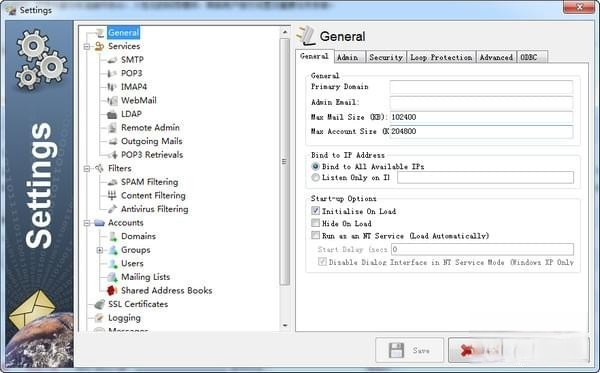The height and width of the screenshot is (373, 600).
Task: Click tree scrollbar up arrow
Action: point(285,32)
